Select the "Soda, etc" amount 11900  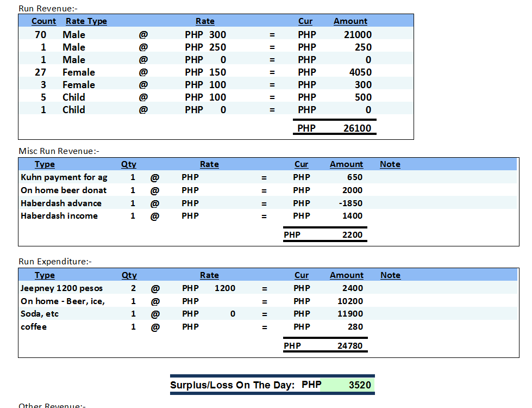tap(350, 314)
